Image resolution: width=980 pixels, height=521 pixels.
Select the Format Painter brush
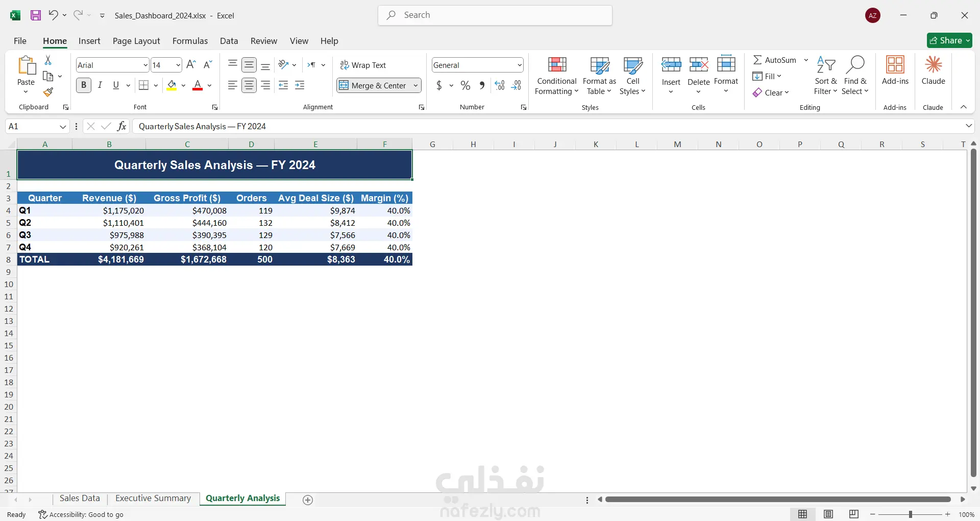tap(48, 92)
